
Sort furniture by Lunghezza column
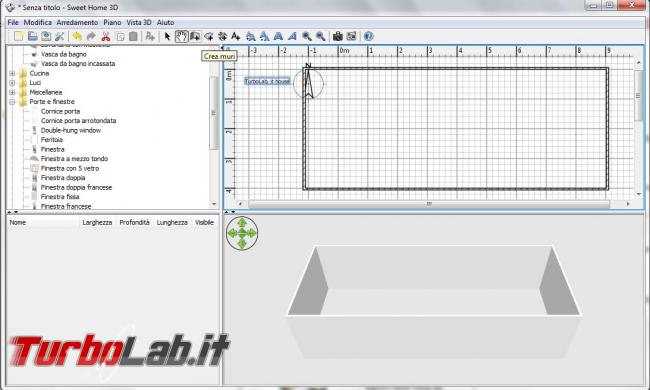[x=172, y=223]
